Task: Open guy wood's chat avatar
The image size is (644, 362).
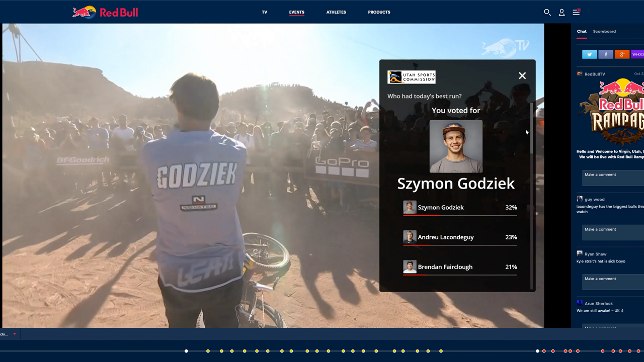Action: 580,199
